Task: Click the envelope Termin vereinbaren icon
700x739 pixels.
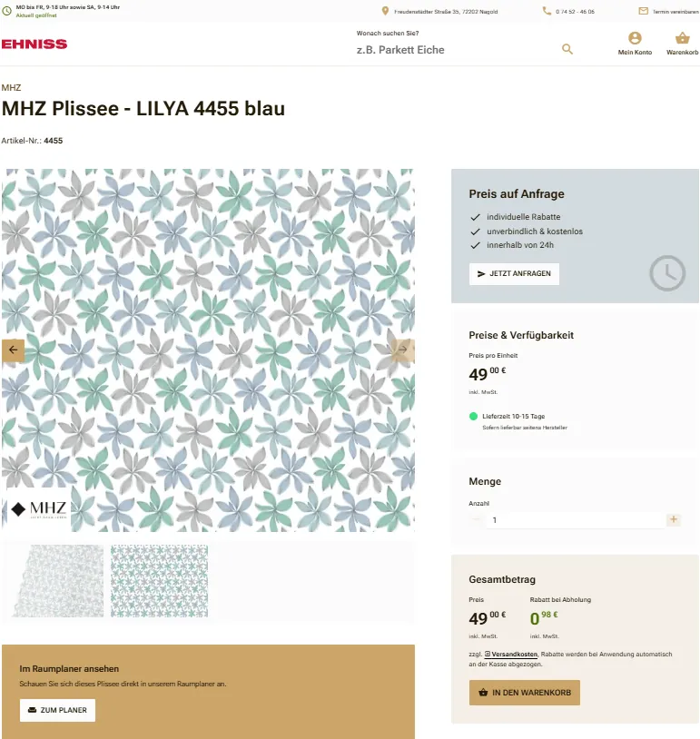Action: [643, 11]
